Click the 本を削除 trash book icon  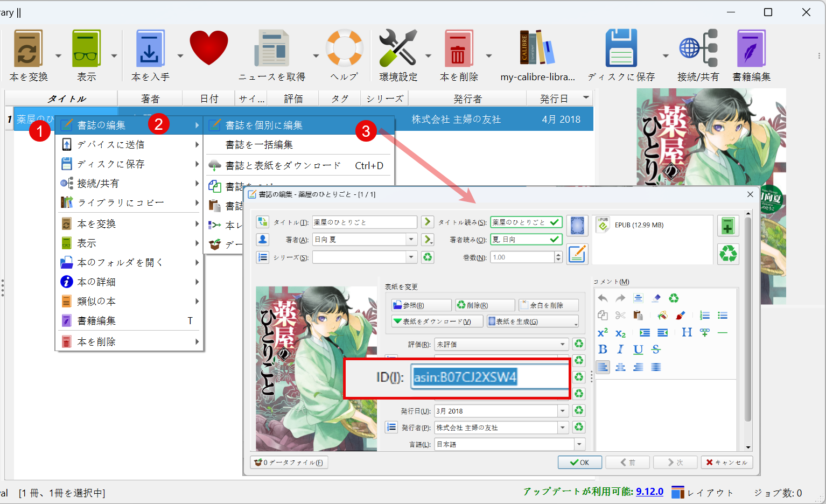tap(458, 48)
